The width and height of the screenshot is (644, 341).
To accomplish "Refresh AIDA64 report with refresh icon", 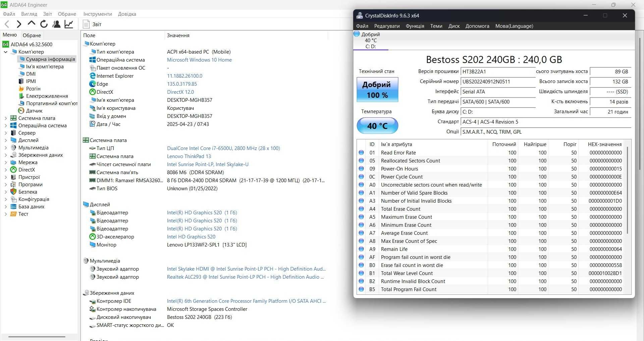I will pos(44,24).
